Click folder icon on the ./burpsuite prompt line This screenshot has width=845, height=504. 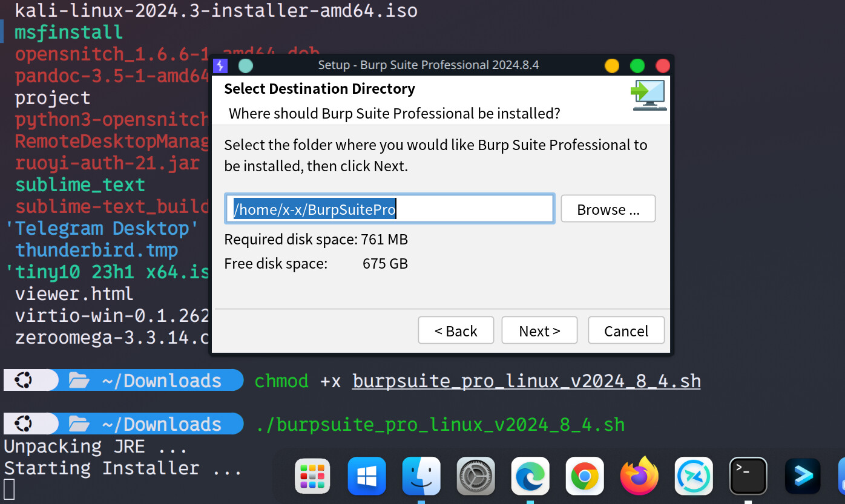[79, 424]
